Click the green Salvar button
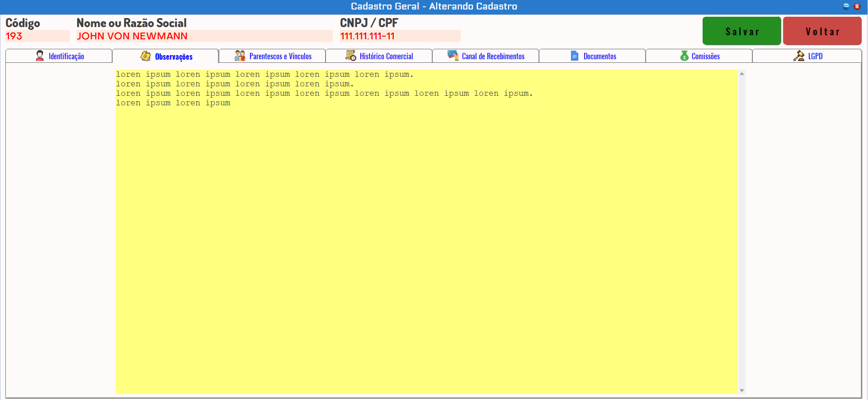 point(742,31)
